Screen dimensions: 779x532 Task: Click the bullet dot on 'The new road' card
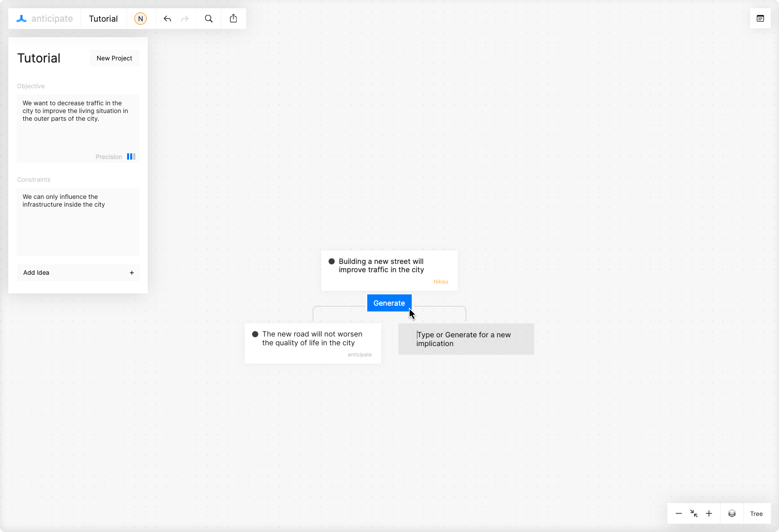click(255, 334)
